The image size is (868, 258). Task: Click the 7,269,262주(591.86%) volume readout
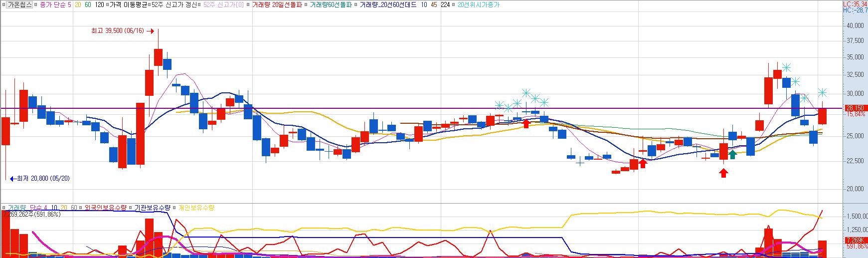pyautogui.click(x=31, y=214)
